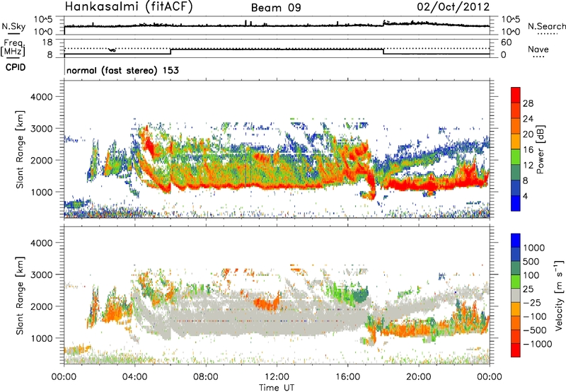The height and width of the screenshot is (392, 566).
Task: Click the blue top of velocity colorbar
Action: coord(516,241)
